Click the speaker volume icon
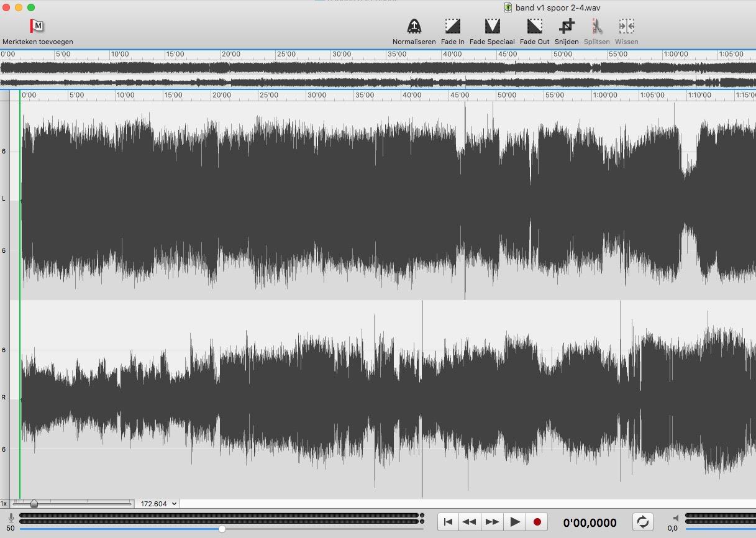The height and width of the screenshot is (538, 756). [676, 518]
